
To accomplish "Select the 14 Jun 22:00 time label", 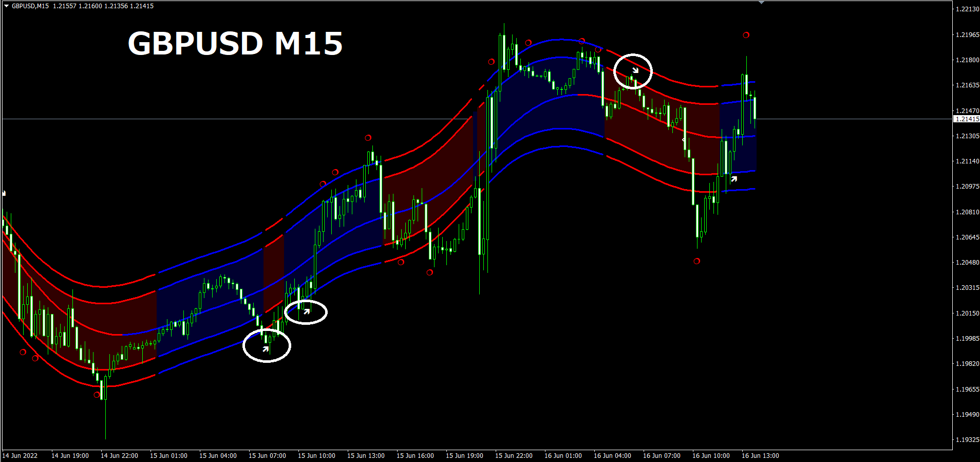I will click(119, 456).
